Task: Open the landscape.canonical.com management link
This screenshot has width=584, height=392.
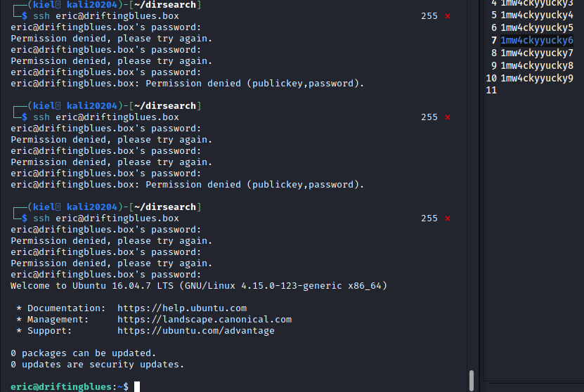Action: coord(204,320)
